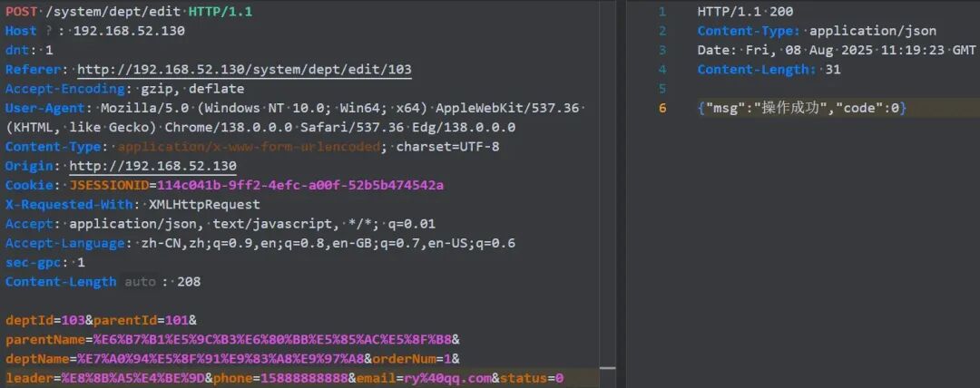Screen dimensions: 980x388
Task: Click the sec-gpc header name
Action: 34,262
